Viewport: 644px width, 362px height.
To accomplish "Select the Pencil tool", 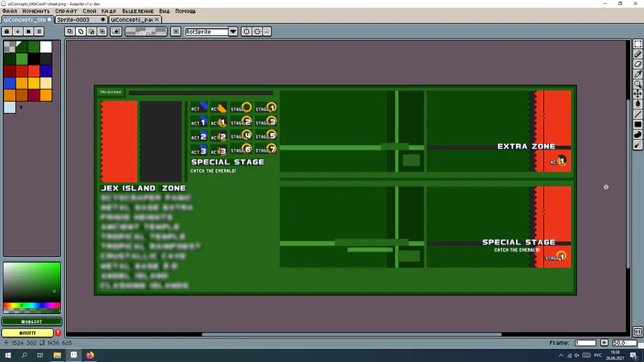I will [x=638, y=54].
